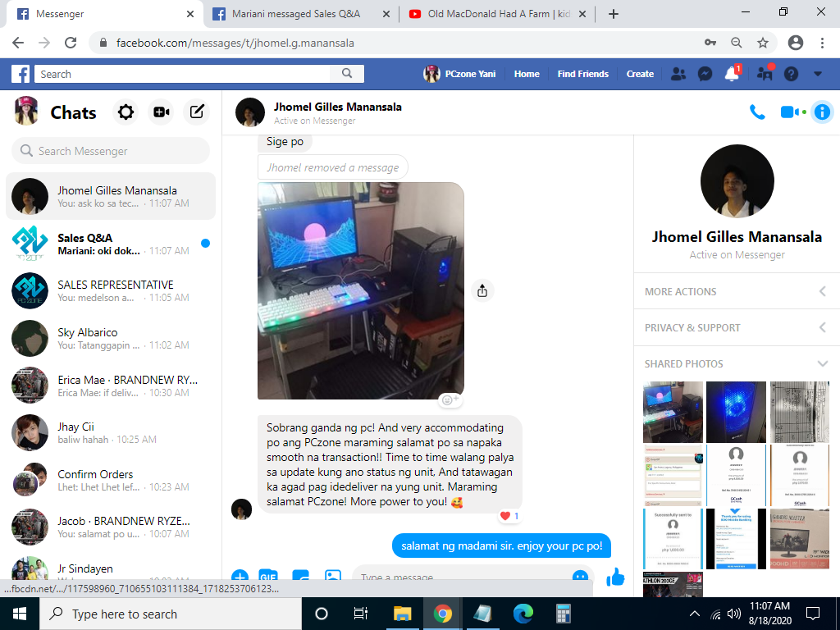Open Facebook notifications bell
This screenshot has width=840, height=630.
click(731, 74)
